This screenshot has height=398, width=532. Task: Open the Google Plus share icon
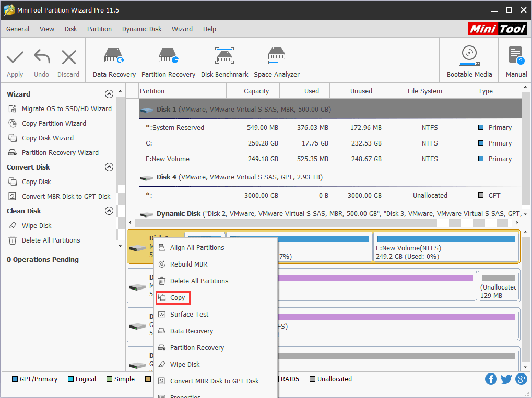click(x=521, y=379)
